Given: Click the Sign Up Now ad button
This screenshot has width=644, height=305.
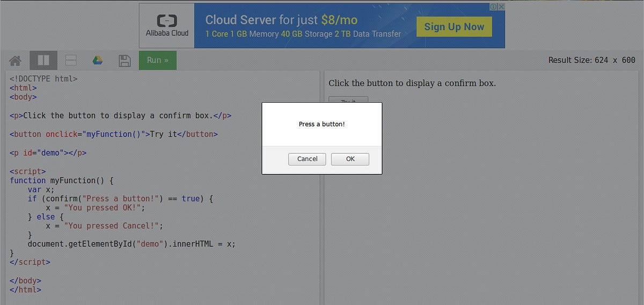Looking at the screenshot, I should click(x=454, y=27).
